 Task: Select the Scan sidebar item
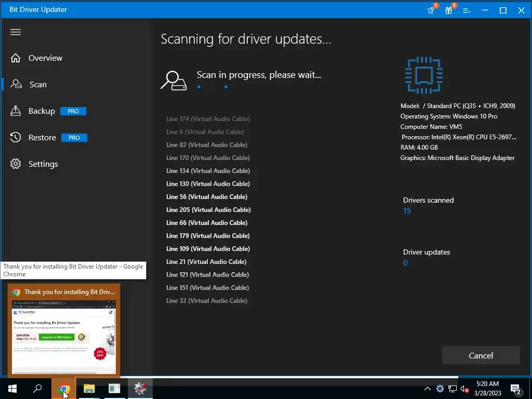tap(37, 85)
